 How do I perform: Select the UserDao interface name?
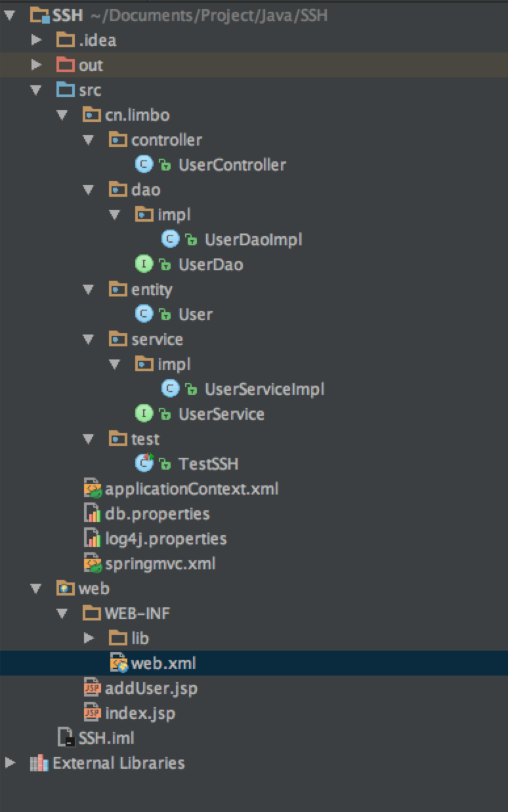[211, 265]
